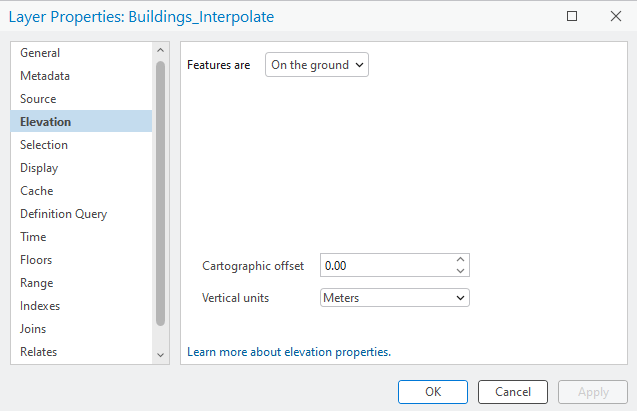Open 'Learn more about elevation properties' link
Screen dimensions: 637x411
[289, 352]
